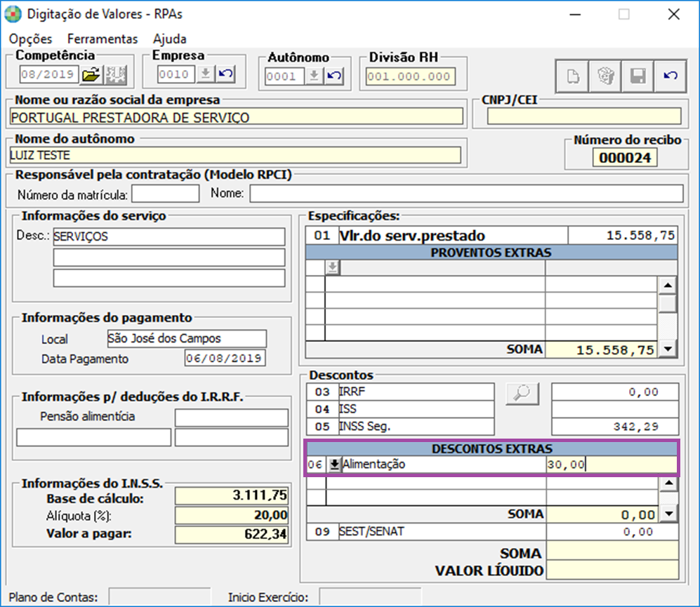This screenshot has width=700, height=607.
Task: Open the Empresa lookup arrow button
Action: pos(205,74)
